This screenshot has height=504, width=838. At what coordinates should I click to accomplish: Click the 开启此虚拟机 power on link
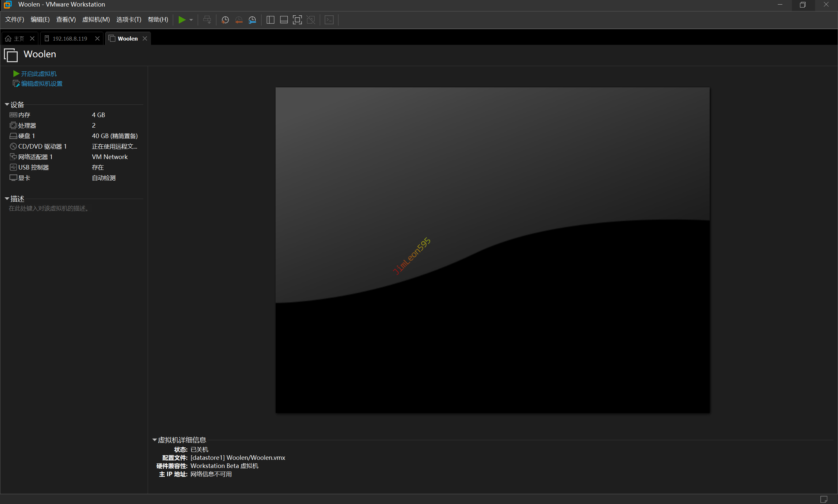click(x=38, y=74)
